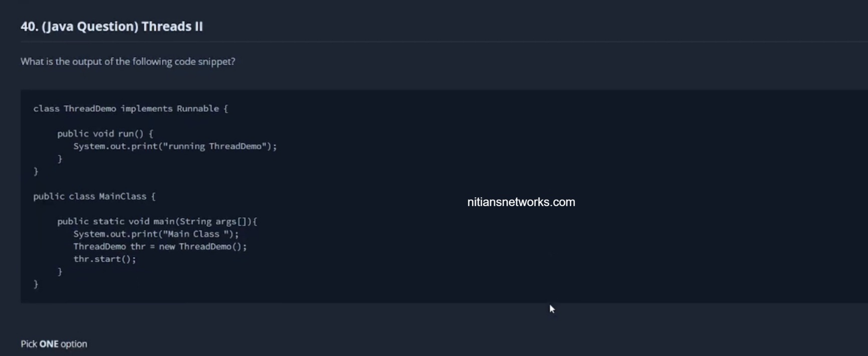Image resolution: width=868 pixels, height=356 pixels.
Task: Click the "public class MainClass" line
Action: pyautogui.click(x=94, y=197)
